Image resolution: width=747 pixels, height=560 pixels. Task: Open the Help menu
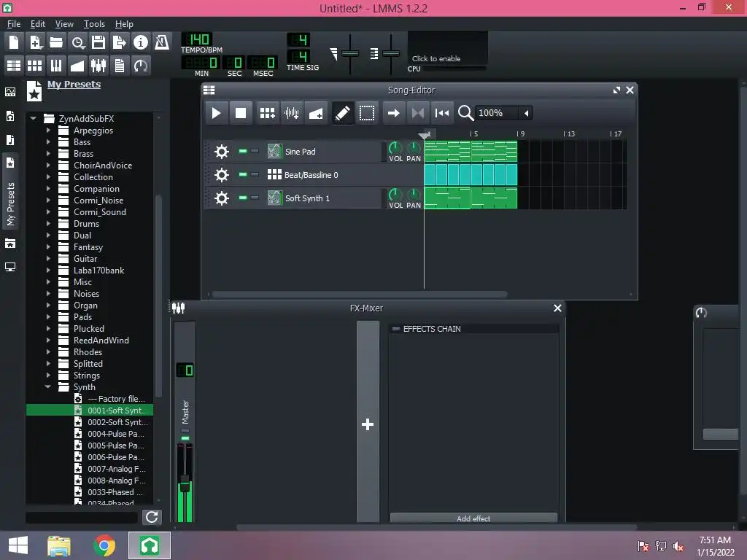pos(124,24)
